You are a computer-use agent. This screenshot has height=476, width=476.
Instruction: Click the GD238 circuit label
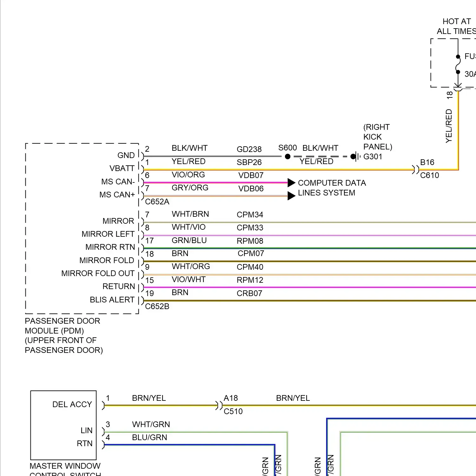(x=249, y=149)
